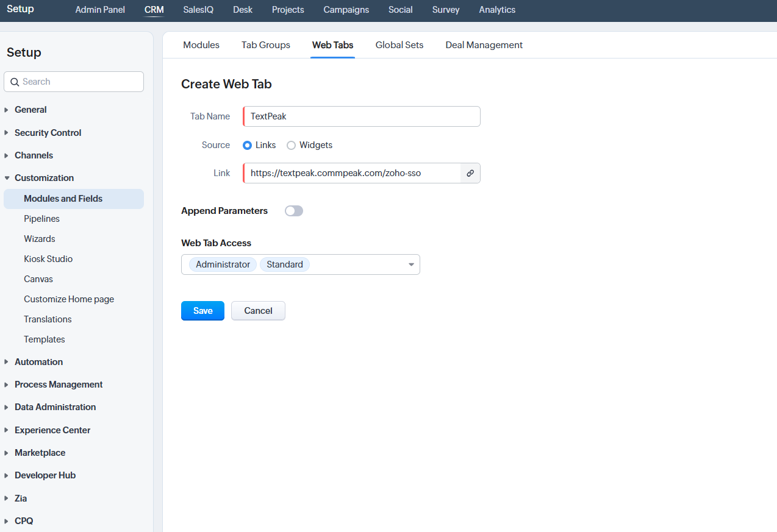Click the Setup title in top bar

(x=20, y=9)
